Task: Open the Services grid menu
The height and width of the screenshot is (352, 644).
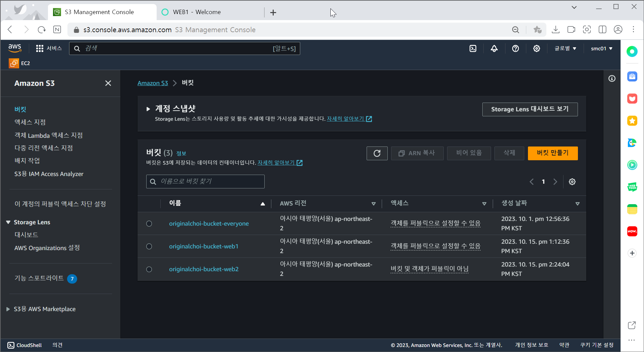Action: pyautogui.click(x=49, y=48)
